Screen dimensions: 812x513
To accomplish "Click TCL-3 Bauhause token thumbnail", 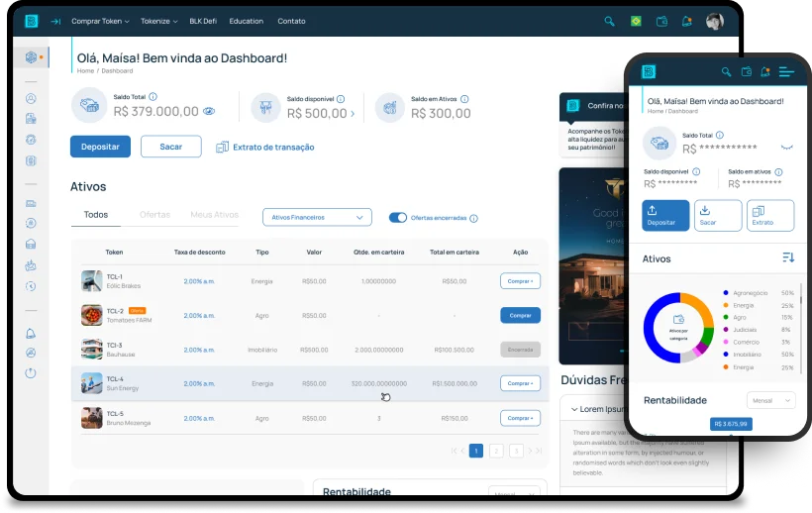I will (92, 350).
